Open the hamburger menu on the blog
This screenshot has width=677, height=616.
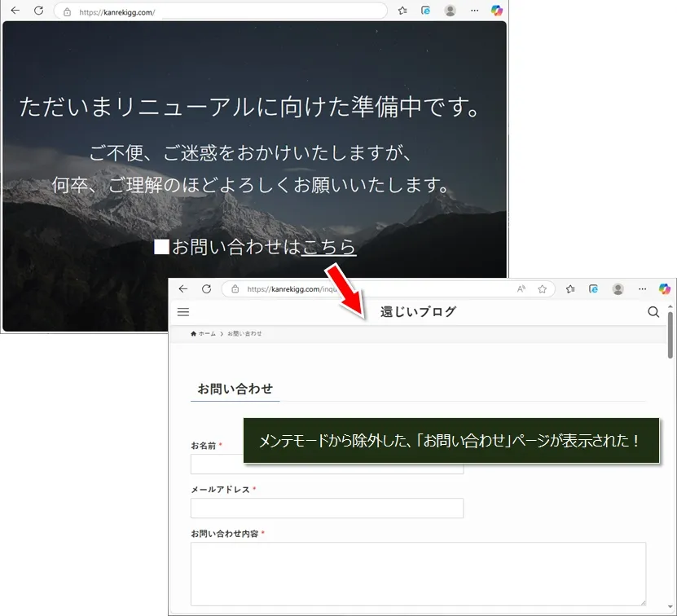click(x=183, y=312)
